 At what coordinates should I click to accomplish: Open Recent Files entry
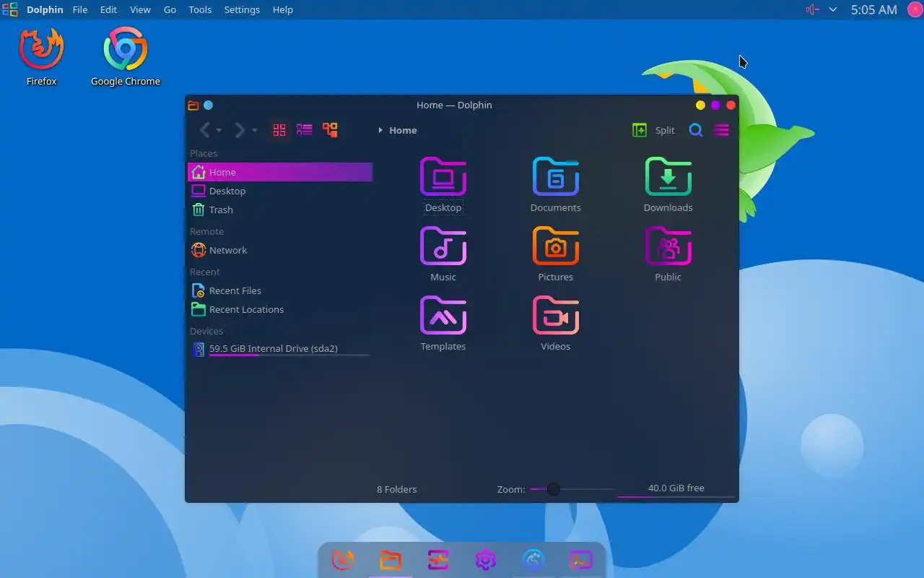pos(280,290)
